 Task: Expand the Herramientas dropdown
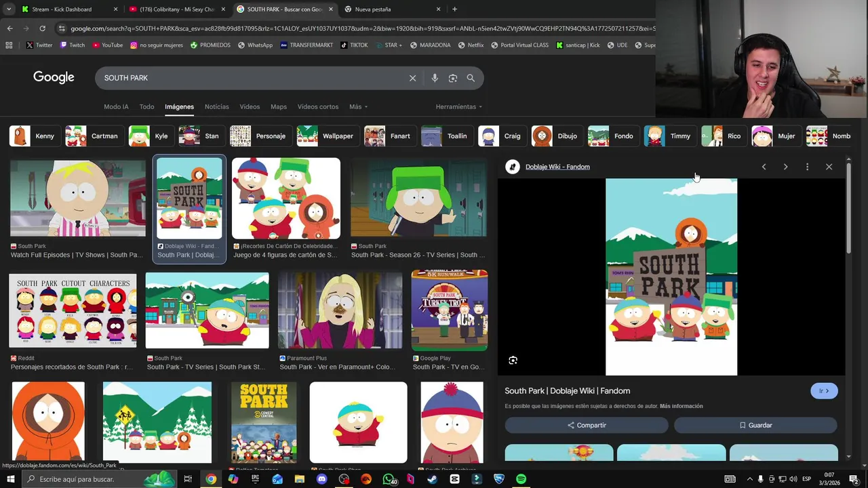[x=459, y=107]
